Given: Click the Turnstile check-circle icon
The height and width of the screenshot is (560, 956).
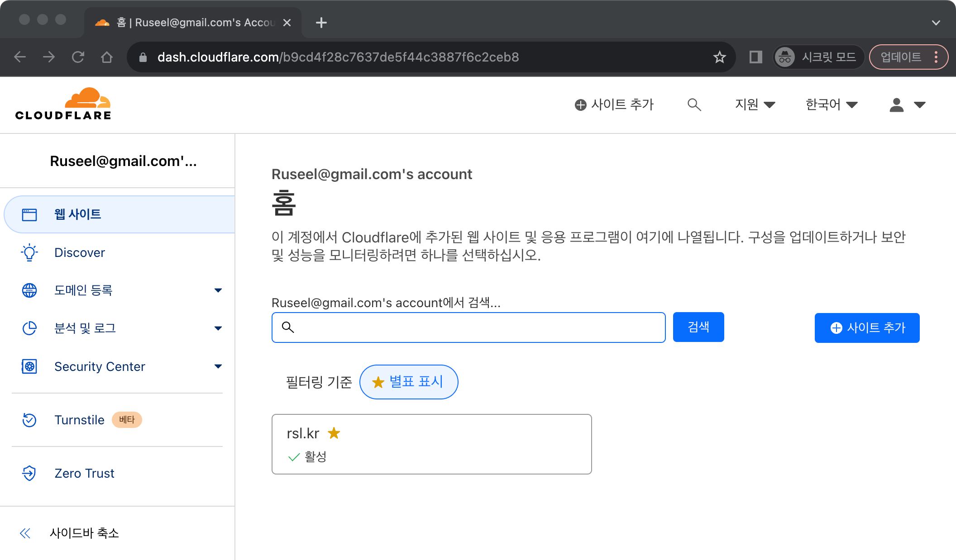Looking at the screenshot, I should tap(29, 420).
